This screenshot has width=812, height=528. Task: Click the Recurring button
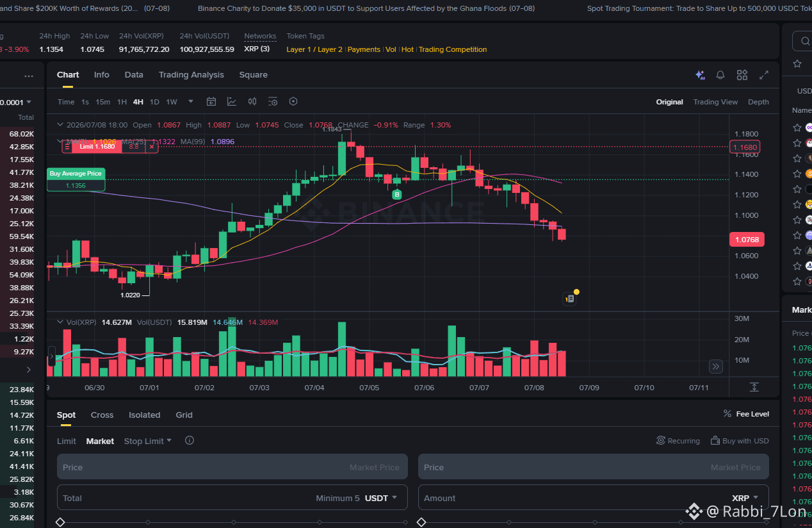[x=678, y=441]
